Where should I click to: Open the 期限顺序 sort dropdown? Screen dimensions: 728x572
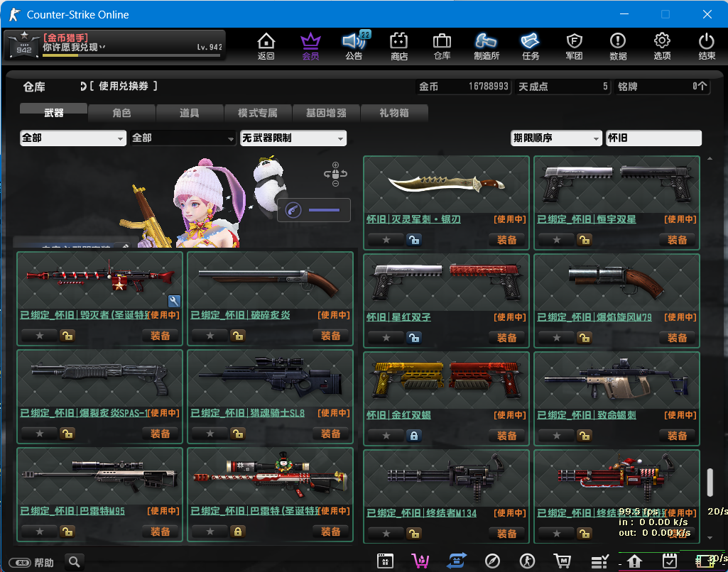pos(556,138)
